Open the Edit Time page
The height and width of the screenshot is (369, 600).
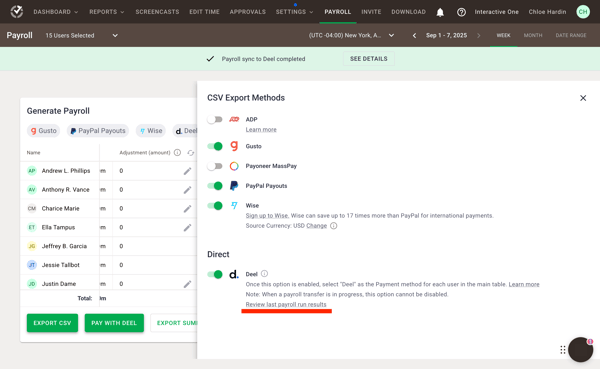tap(204, 12)
